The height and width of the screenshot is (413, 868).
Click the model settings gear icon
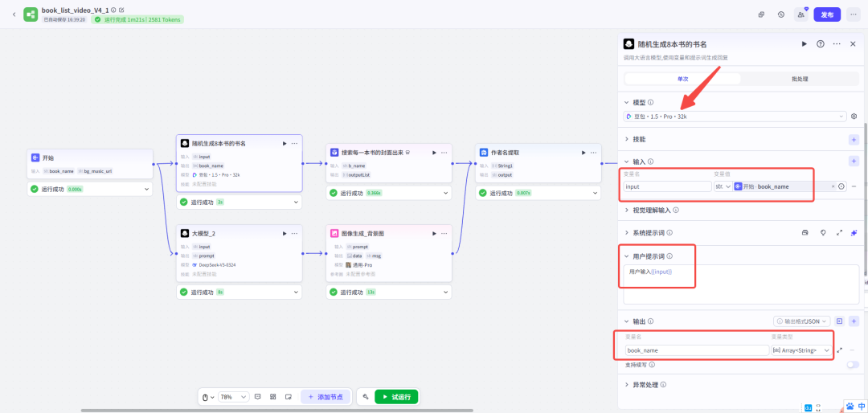click(854, 117)
